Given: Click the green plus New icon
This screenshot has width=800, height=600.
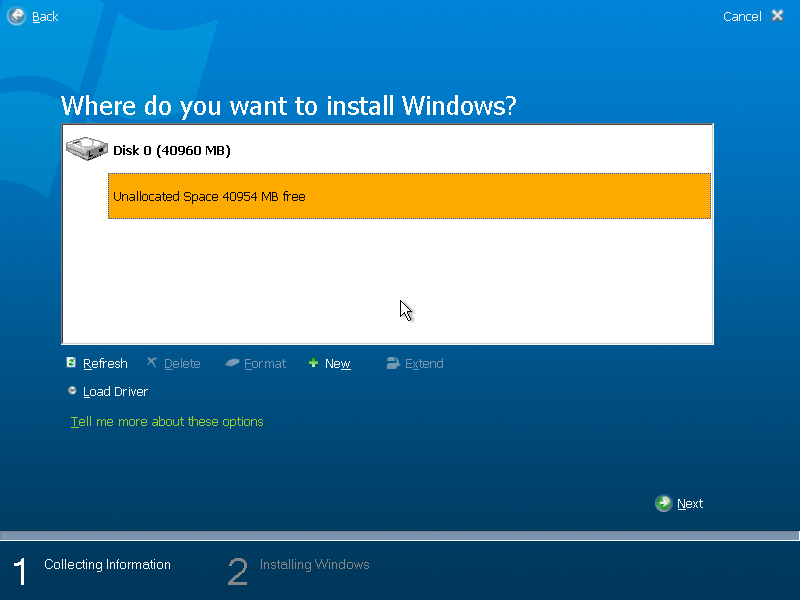Looking at the screenshot, I should click(313, 363).
